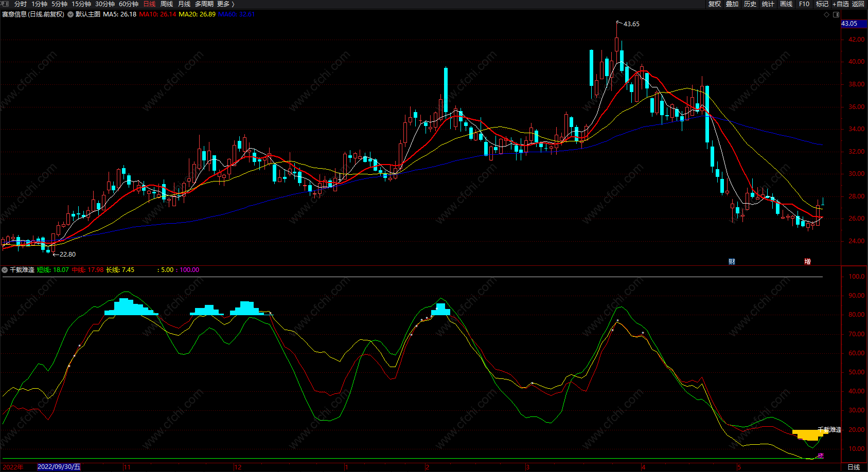Open the 历史 history button

(x=750, y=4)
